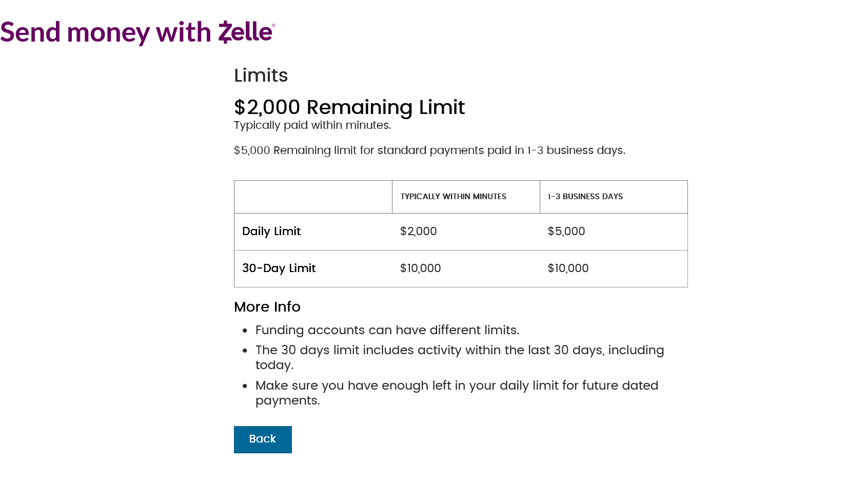
Task: Click the 30-day $10,000 within-minutes cell
Action: click(x=420, y=268)
